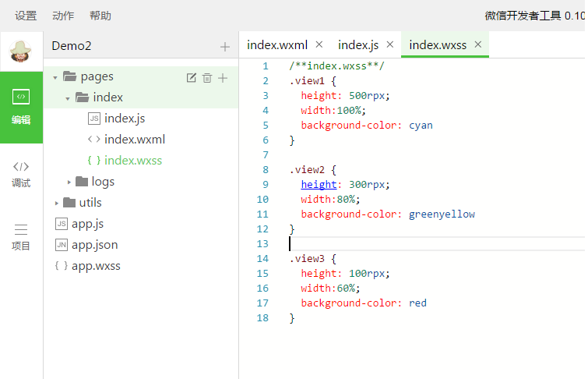This screenshot has width=588, height=379.
Task: Open the 设置 menu
Action: [26, 16]
